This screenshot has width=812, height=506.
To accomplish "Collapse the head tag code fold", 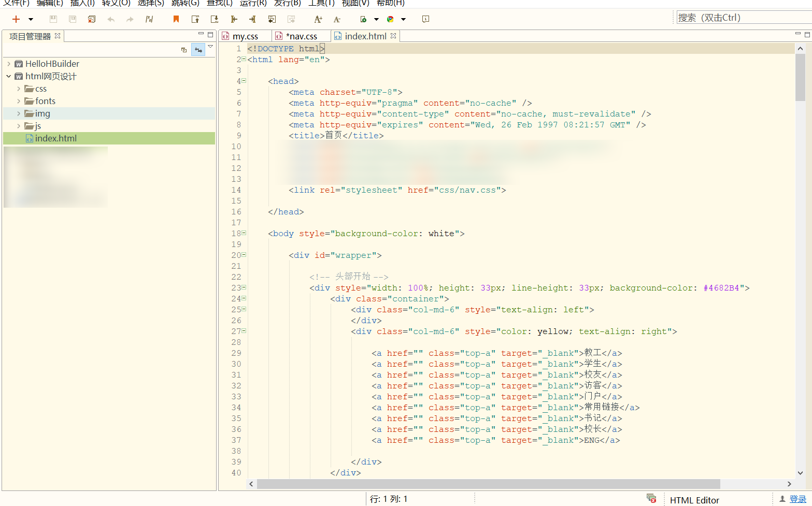I will (244, 81).
